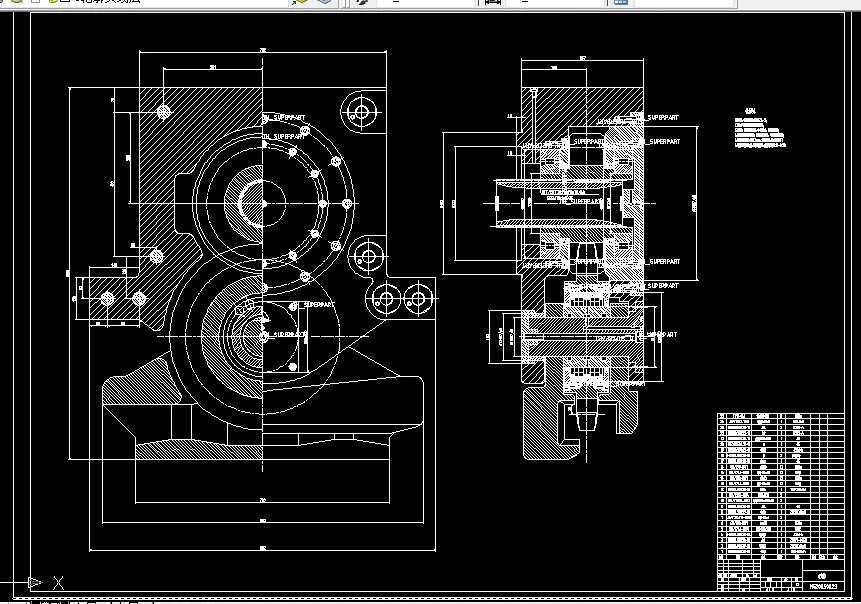The width and height of the screenshot is (861, 604).
Task: Select the parts list table in drawing
Action: click(x=780, y=484)
